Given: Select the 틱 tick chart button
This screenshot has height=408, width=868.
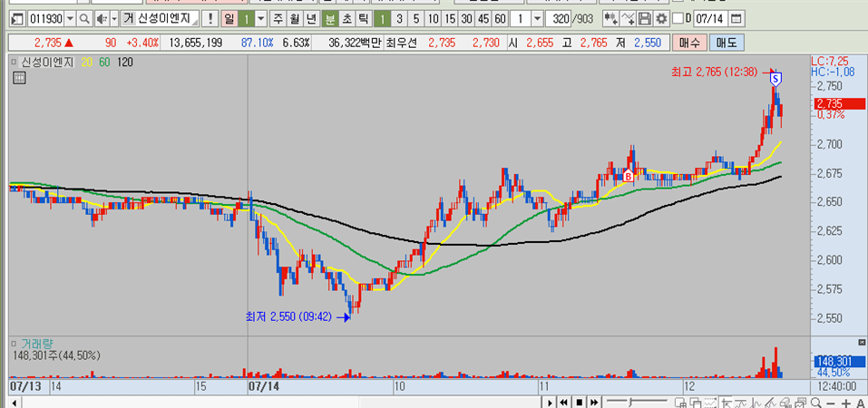Looking at the screenshot, I should [x=363, y=19].
